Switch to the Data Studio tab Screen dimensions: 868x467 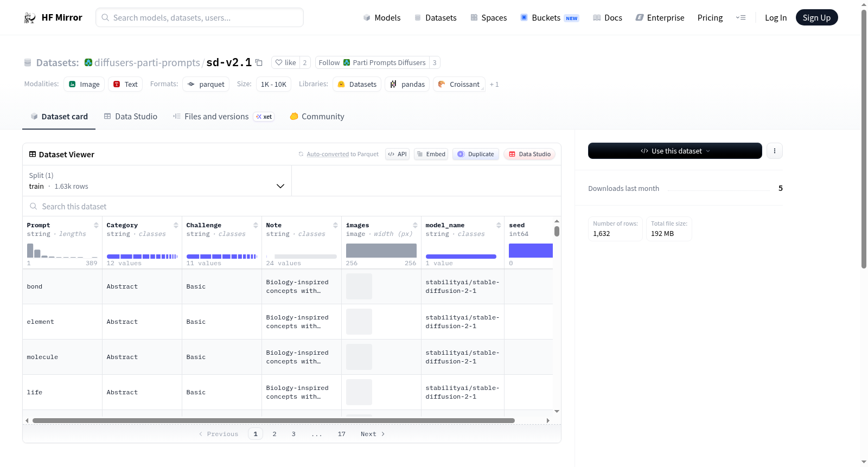(131, 117)
